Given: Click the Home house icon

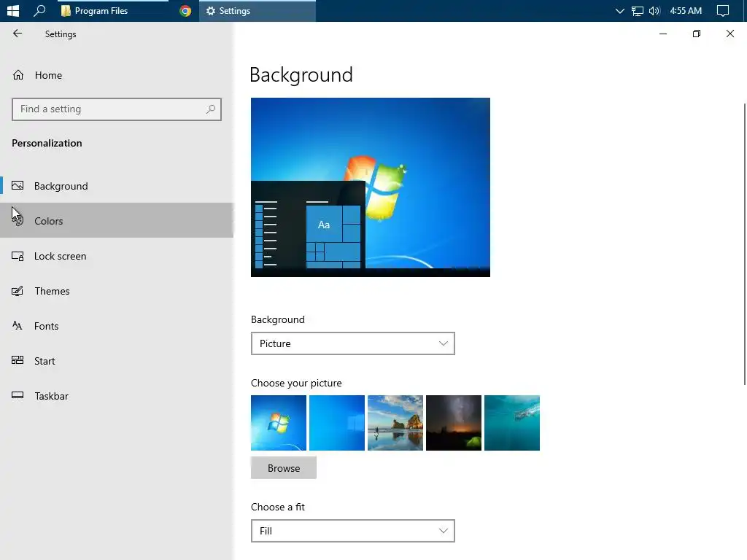Looking at the screenshot, I should pyautogui.click(x=18, y=75).
